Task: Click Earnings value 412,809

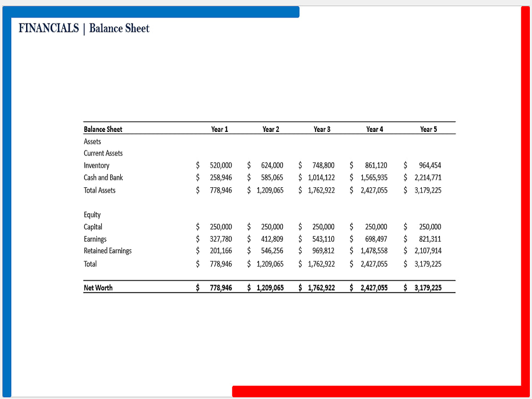Action: [272, 239]
